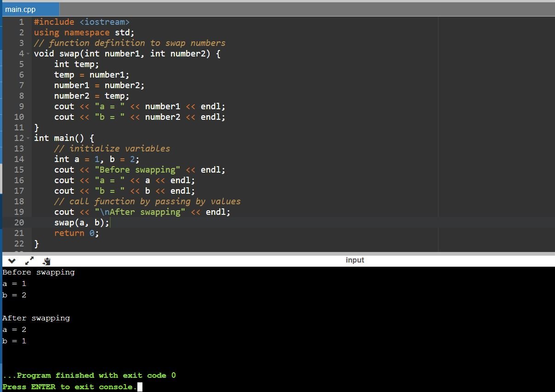Image resolution: width=555 pixels, height=392 pixels.
Task: Click console output line 'b = 1'
Action: pyautogui.click(x=14, y=341)
